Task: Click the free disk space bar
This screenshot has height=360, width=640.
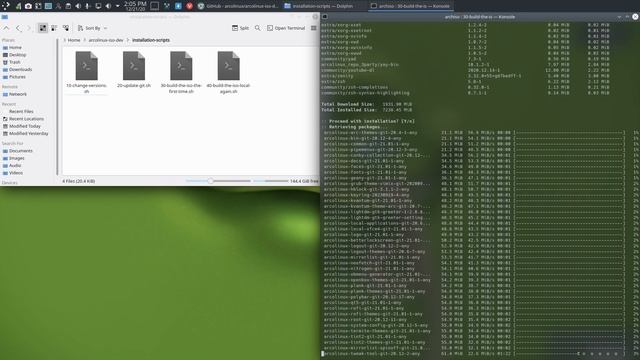Action: click(271, 181)
